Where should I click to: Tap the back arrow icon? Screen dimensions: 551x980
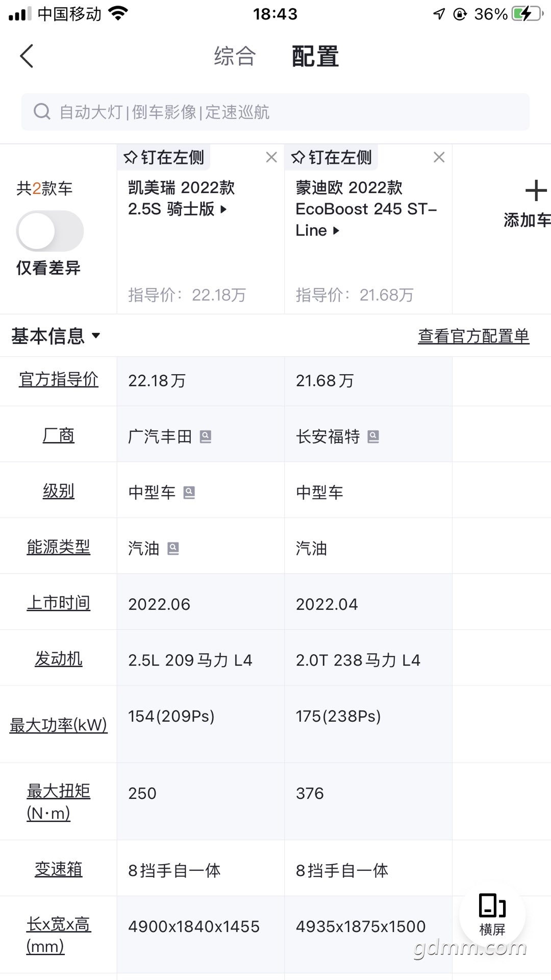tap(27, 56)
